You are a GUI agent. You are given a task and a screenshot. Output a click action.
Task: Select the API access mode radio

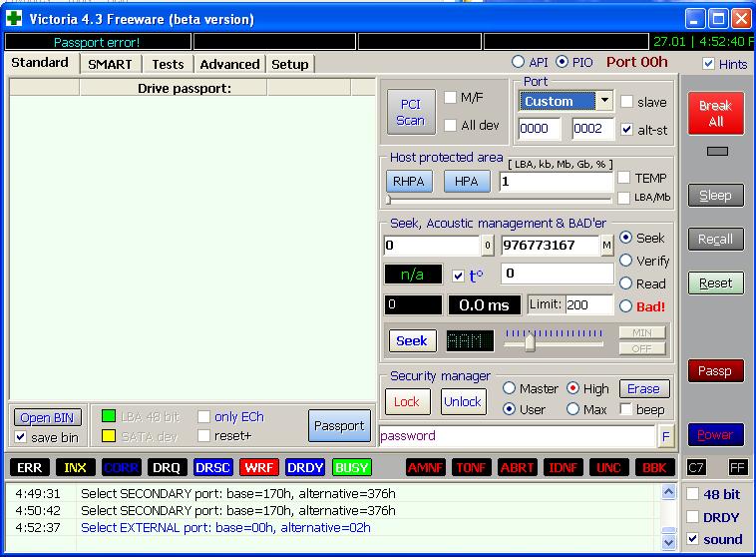518,62
